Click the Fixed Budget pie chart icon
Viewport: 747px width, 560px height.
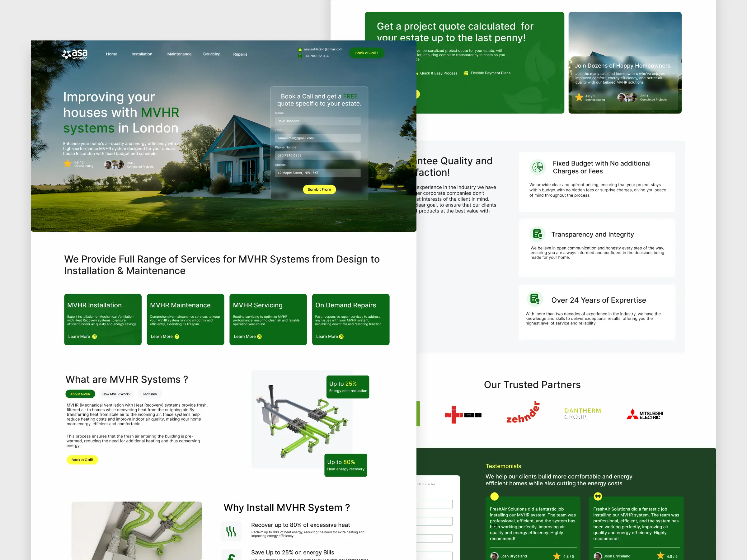pos(537,167)
